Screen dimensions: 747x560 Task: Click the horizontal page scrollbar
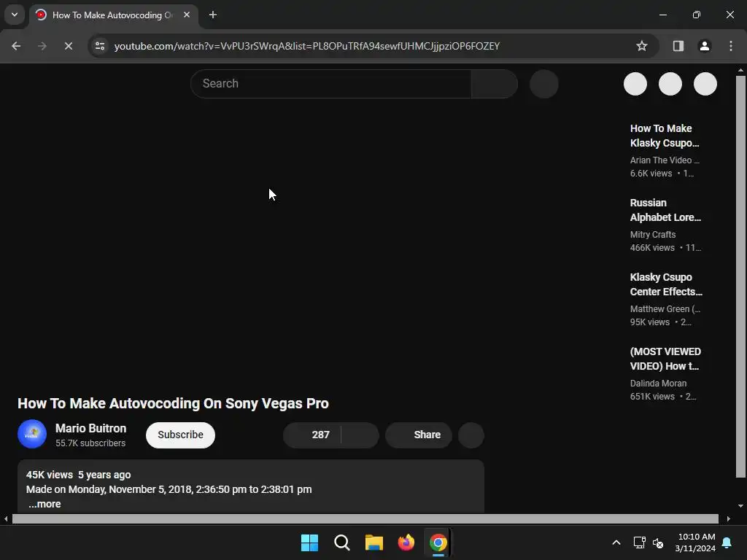365,518
